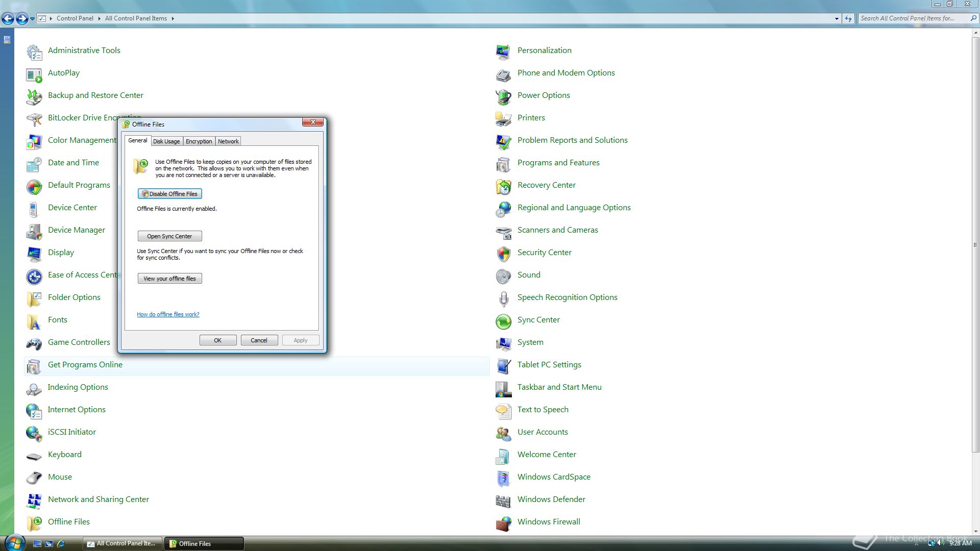Launch Internet Explorer from quick launch
980x551 pixels.
(61, 544)
